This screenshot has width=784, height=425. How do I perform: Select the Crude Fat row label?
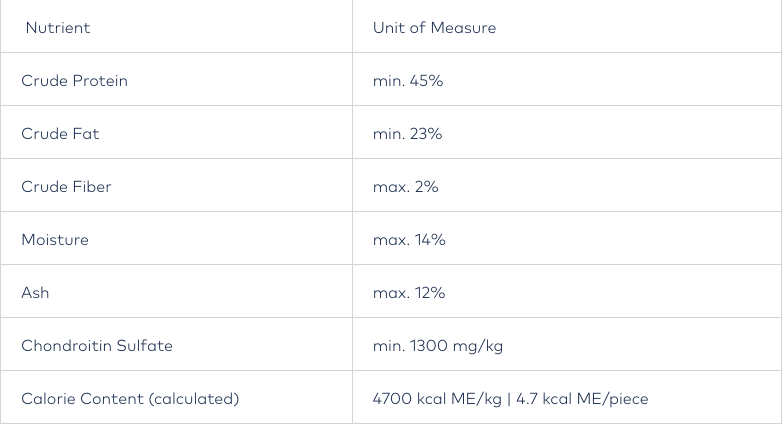pyautogui.click(x=60, y=134)
